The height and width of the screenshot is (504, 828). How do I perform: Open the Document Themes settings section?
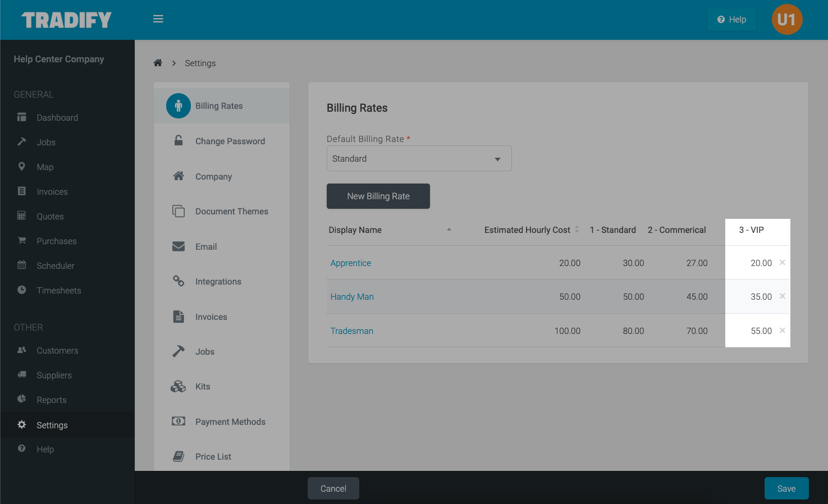click(231, 211)
